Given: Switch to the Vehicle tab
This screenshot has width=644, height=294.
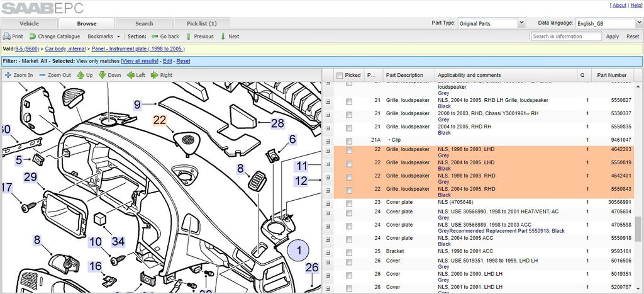Looking at the screenshot, I should [x=29, y=23].
